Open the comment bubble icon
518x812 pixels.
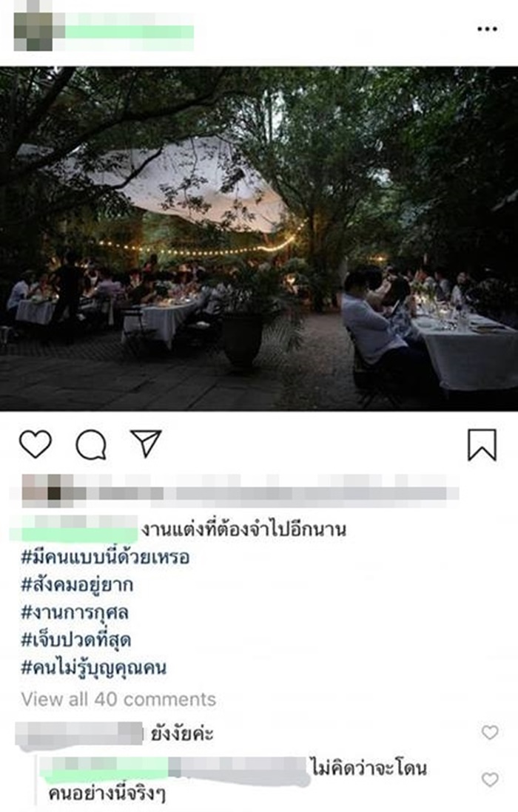(91, 445)
